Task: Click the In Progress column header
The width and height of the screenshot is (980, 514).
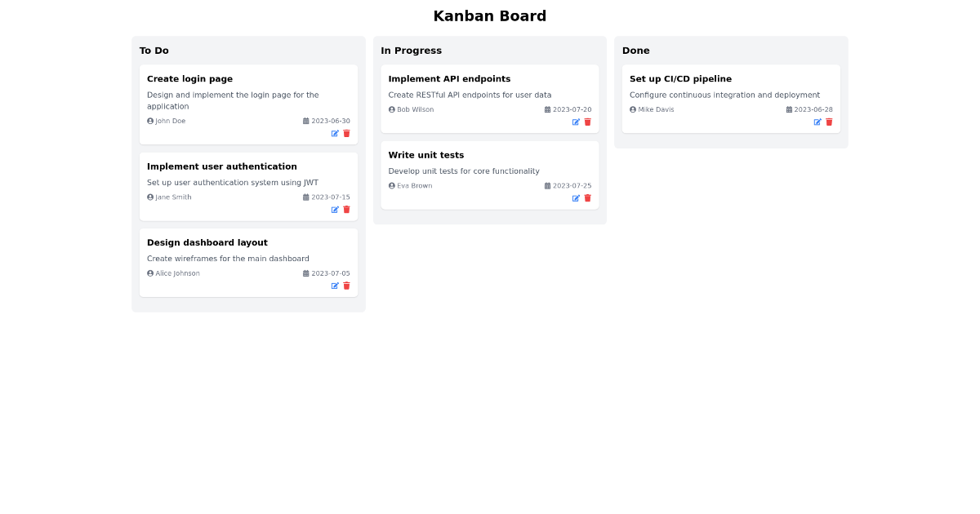Action: 411,50
